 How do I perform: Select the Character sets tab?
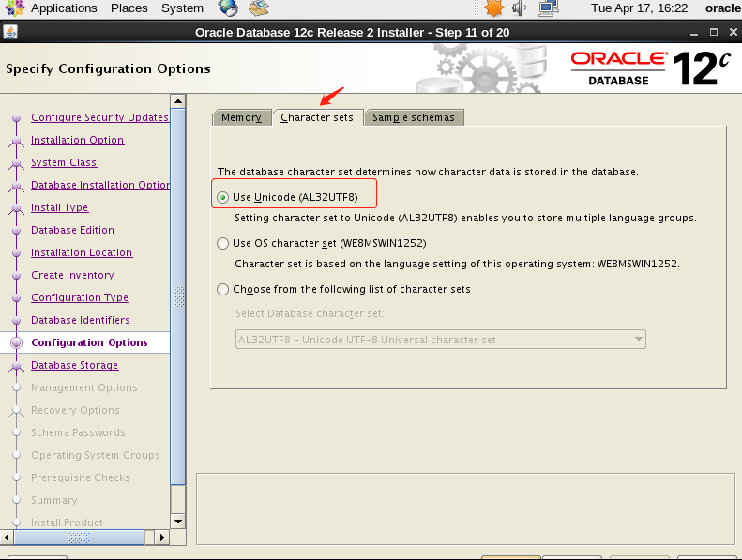pyautogui.click(x=317, y=117)
